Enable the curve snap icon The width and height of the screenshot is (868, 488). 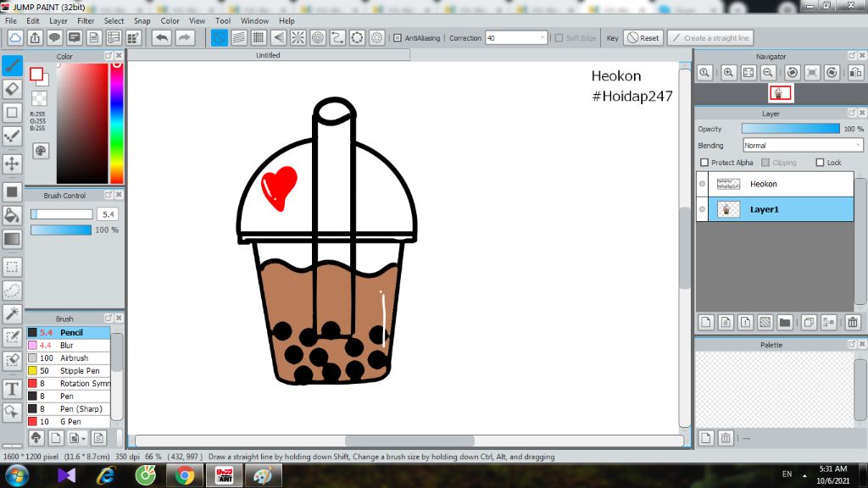337,37
